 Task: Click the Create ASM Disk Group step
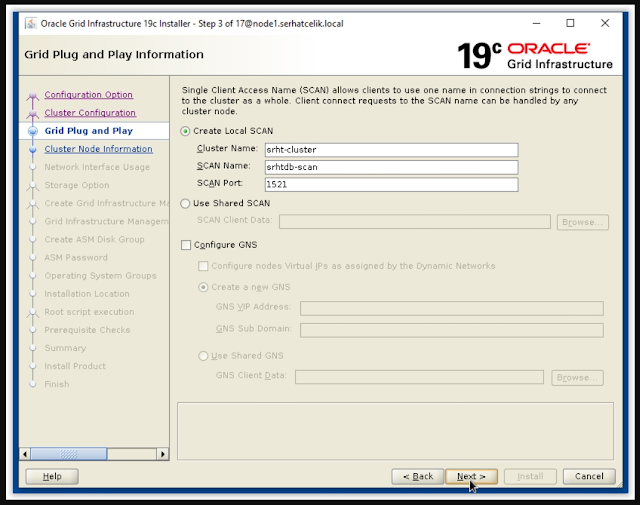[94, 240]
